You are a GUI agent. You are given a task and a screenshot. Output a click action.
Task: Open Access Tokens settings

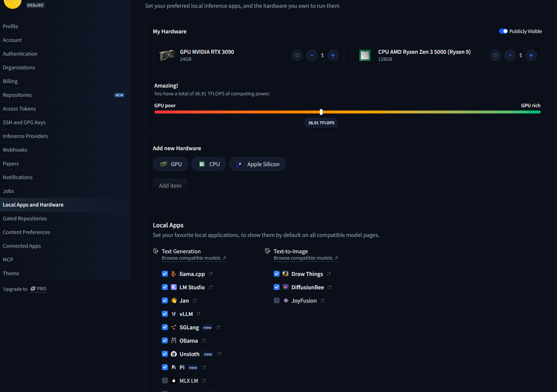click(x=65, y=109)
